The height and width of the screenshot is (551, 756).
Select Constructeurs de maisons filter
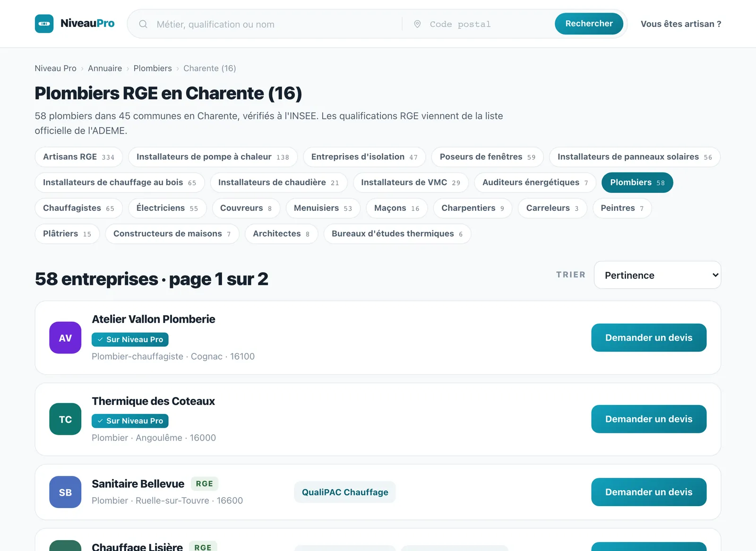[x=172, y=233]
